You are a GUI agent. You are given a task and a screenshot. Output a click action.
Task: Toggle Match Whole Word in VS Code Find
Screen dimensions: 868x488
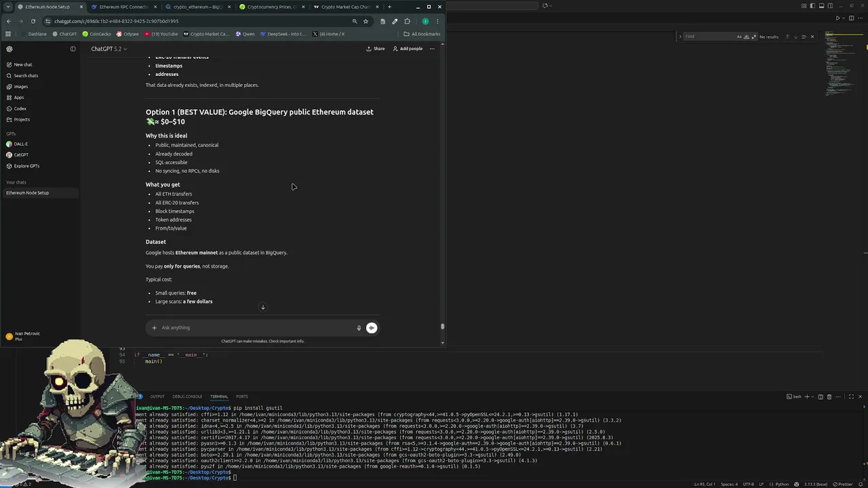(746, 37)
